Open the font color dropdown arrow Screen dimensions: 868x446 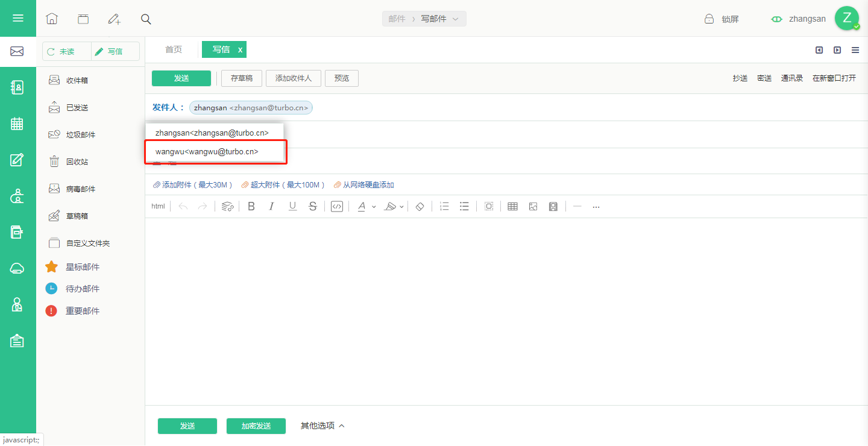[374, 207]
